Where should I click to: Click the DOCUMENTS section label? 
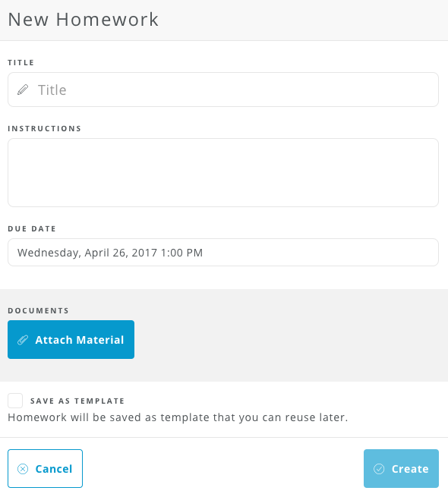[x=39, y=310]
